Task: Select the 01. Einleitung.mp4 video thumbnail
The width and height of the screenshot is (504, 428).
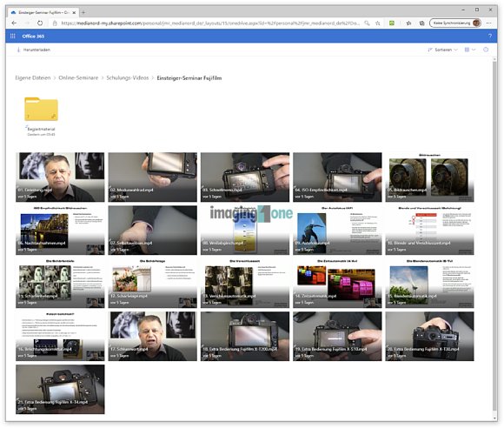Action: pos(60,177)
